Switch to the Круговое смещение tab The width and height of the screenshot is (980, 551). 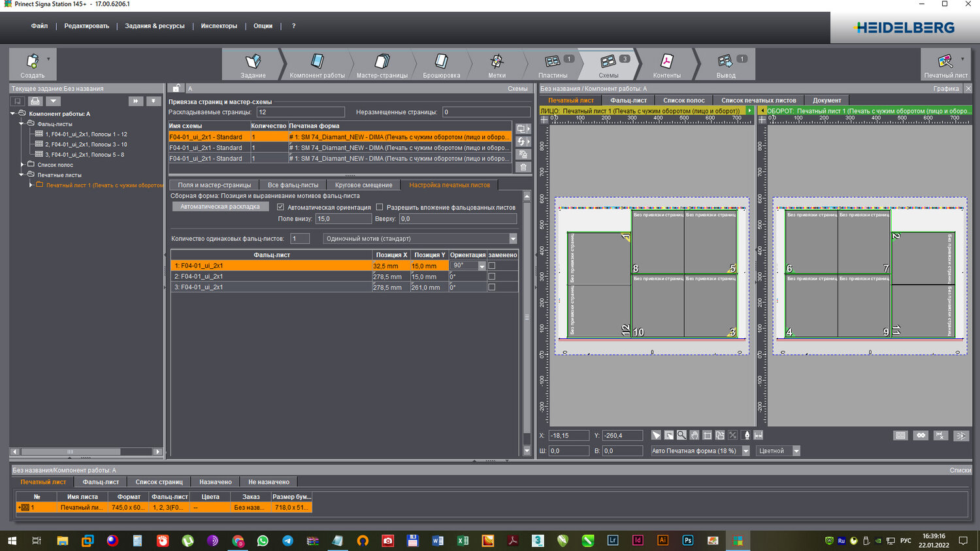[363, 185]
